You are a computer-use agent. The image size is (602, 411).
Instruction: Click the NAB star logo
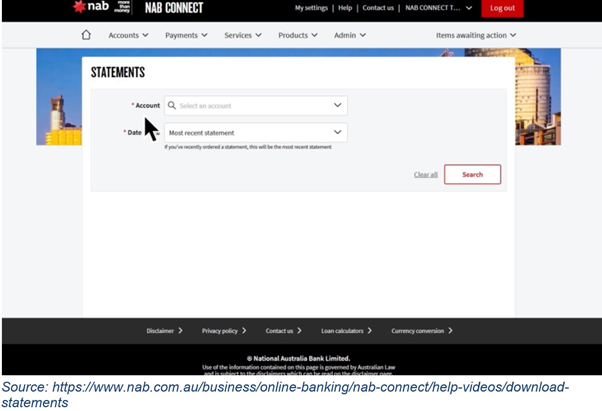79,6
